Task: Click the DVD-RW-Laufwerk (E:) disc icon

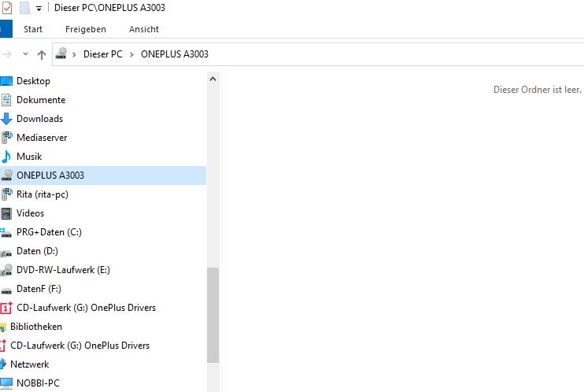Action: (6, 270)
